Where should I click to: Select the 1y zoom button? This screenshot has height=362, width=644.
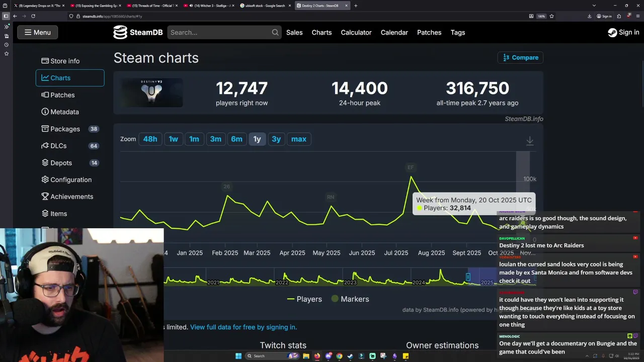point(257,139)
